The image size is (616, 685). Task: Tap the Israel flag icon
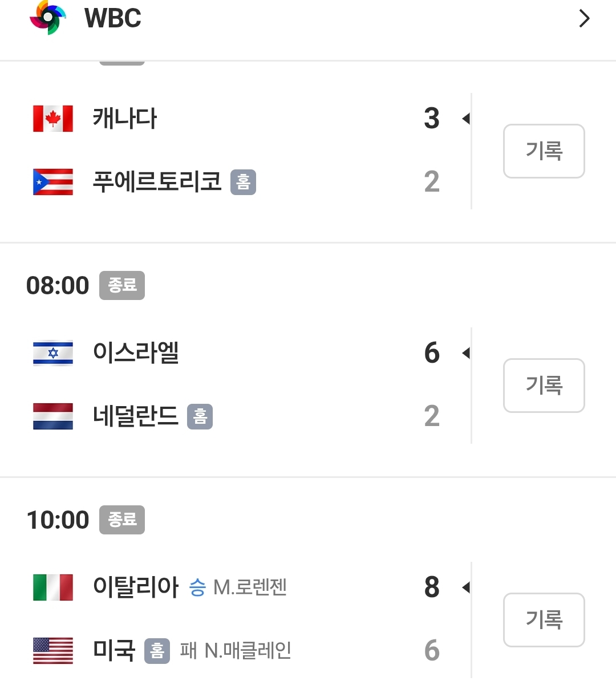[53, 353]
